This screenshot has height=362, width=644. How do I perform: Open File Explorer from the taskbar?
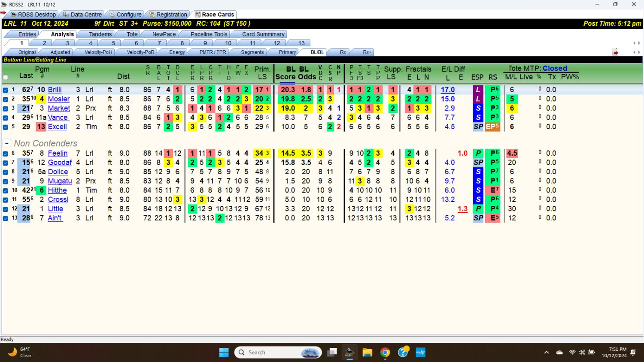[x=367, y=353]
